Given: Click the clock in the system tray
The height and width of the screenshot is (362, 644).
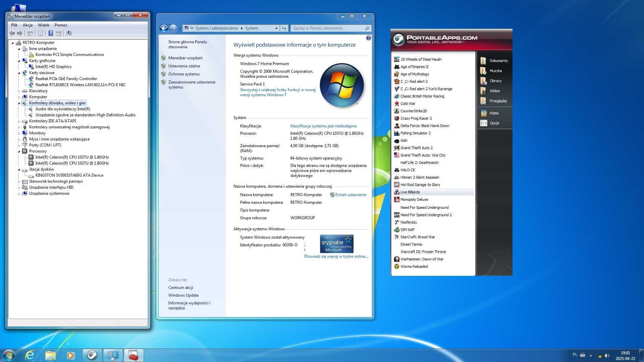Looking at the screenshot, I should (625, 356).
